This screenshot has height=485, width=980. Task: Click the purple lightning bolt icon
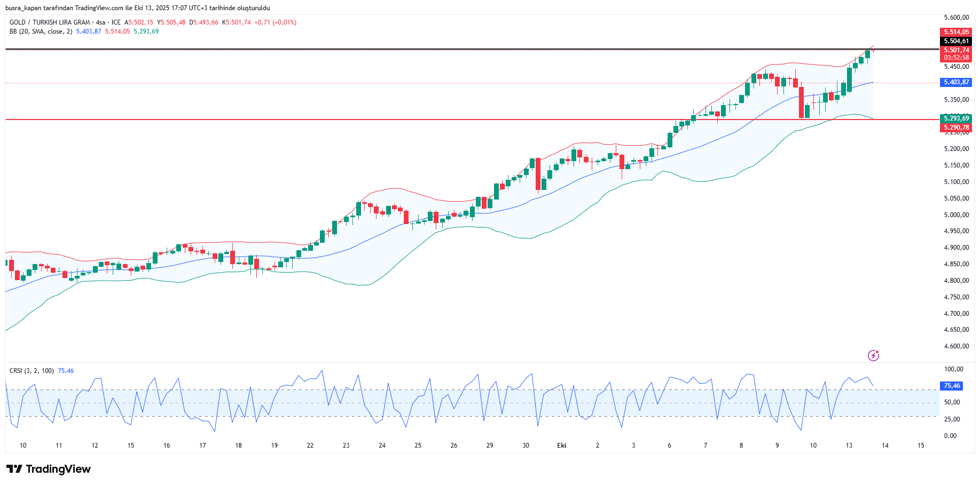point(873,355)
